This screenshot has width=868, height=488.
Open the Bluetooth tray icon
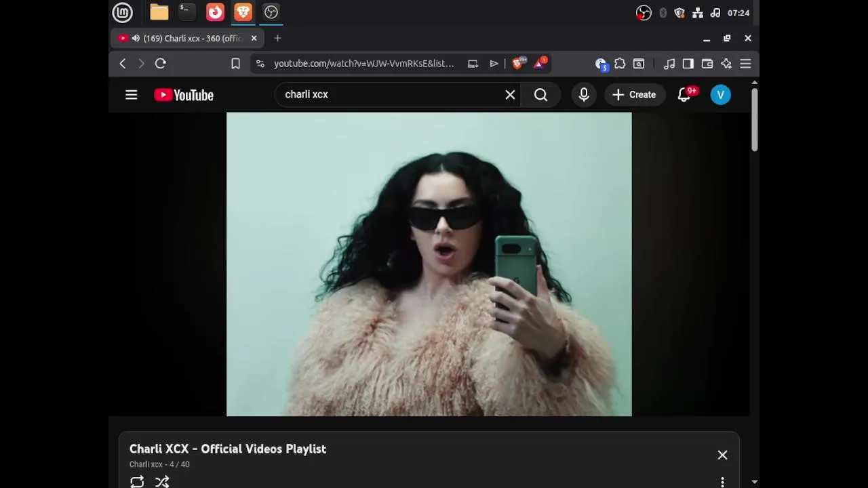[663, 13]
